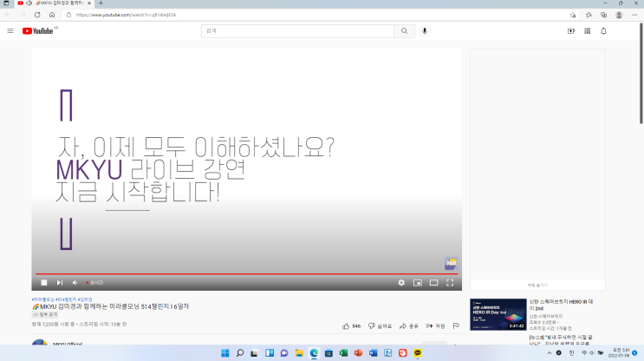The image size is (644, 361).
Task: Open the YouTube hamburger guide menu
Action: tap(10, 31)
